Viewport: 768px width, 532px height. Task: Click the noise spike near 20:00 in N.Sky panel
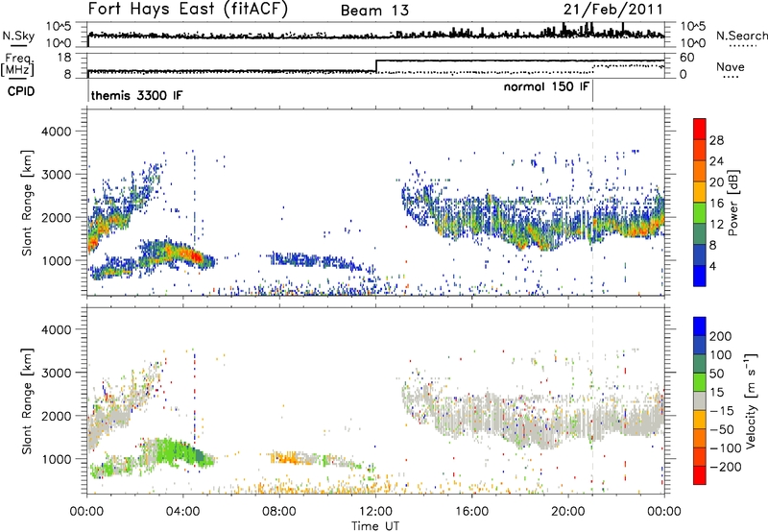[x=564, y=29]
